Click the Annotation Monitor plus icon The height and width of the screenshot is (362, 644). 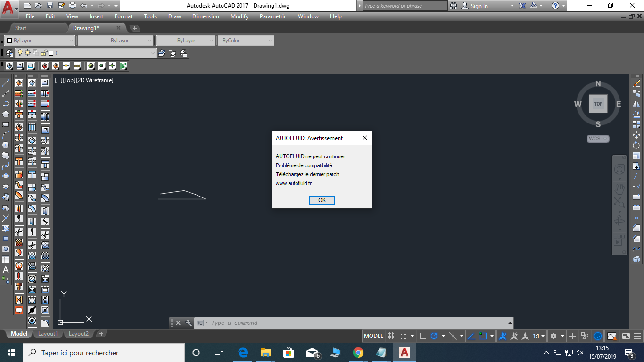(x=572, y=336)
